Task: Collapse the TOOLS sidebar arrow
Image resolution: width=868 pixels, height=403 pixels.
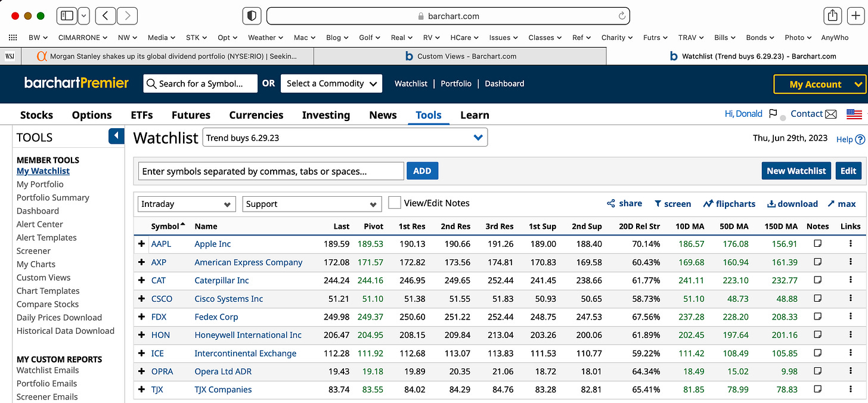Action: [x=116, y=136]
